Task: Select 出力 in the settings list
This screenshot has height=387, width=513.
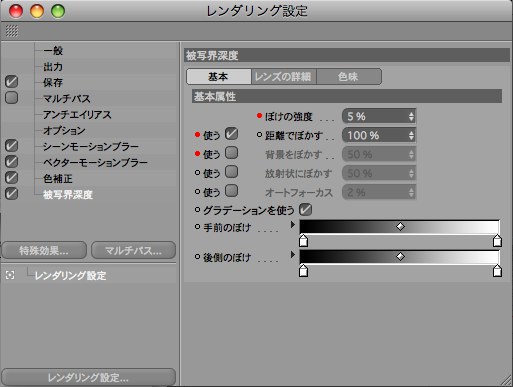Action: (53, 67)
